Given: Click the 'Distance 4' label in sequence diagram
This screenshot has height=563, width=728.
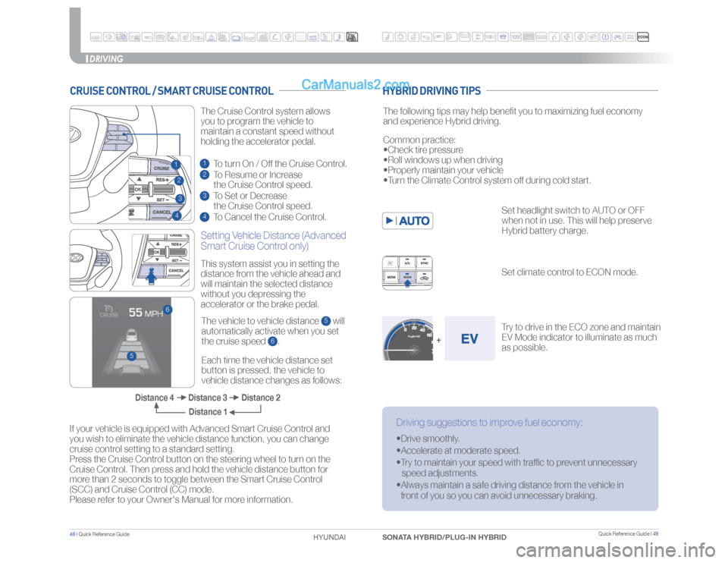Looking at the screenshot, I should pos(154,398).
